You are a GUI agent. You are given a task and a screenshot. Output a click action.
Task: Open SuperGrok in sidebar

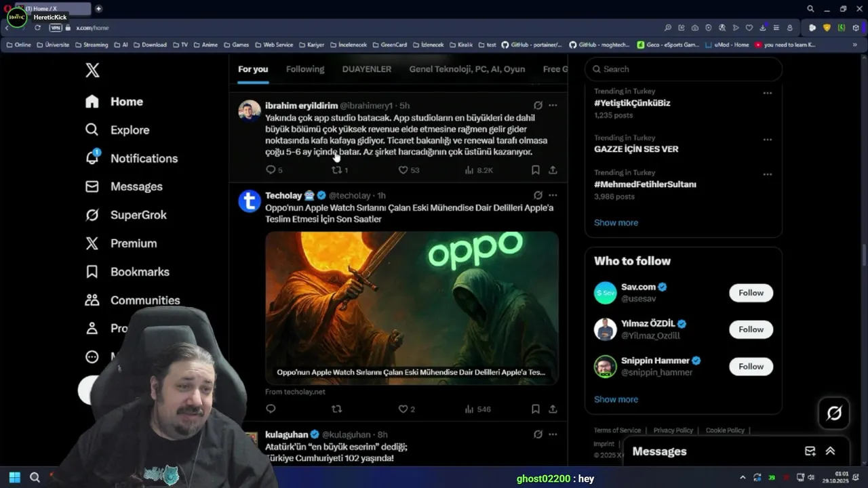click(125, 215)
